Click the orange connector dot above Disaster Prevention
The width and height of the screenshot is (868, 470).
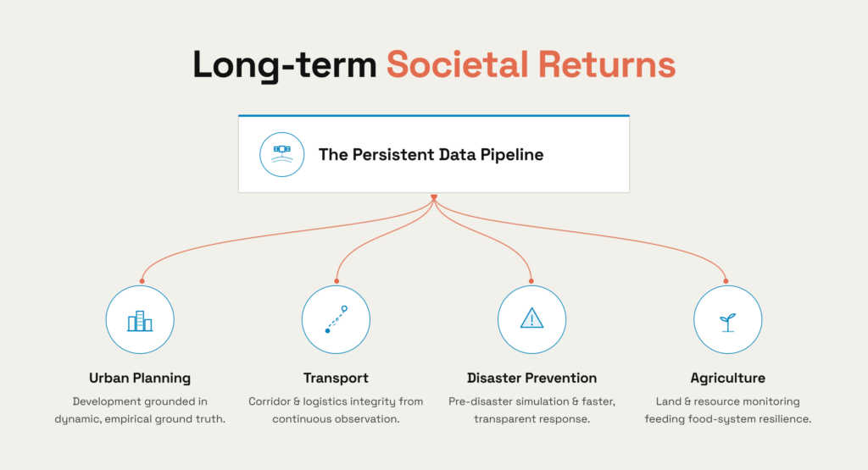coord(531,281)
